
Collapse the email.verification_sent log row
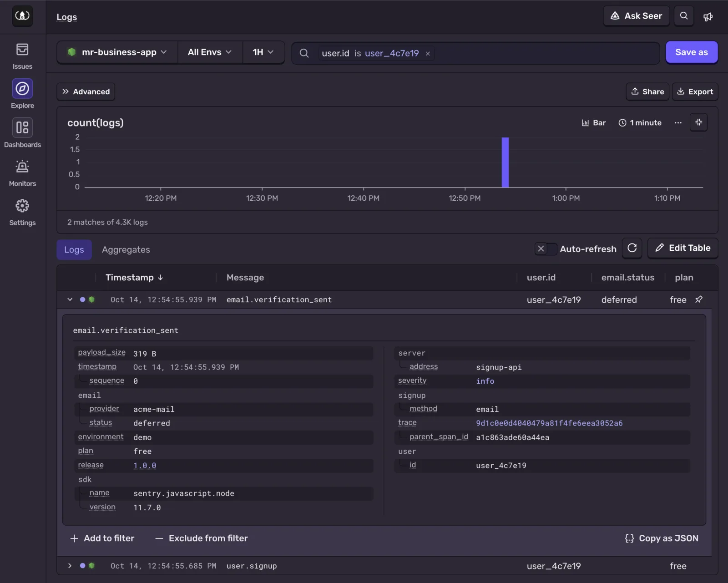[x=70, y=299]
